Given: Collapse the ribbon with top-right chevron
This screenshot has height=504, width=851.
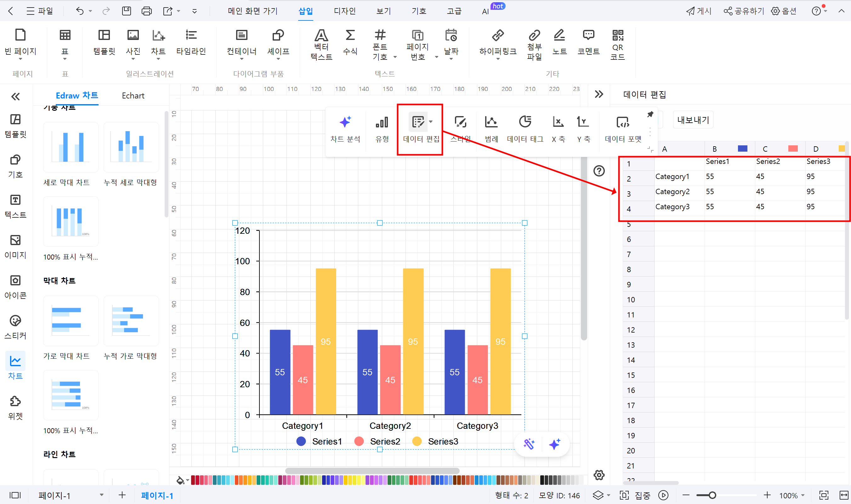Looking at the screenshot, I should click(841, 11).
